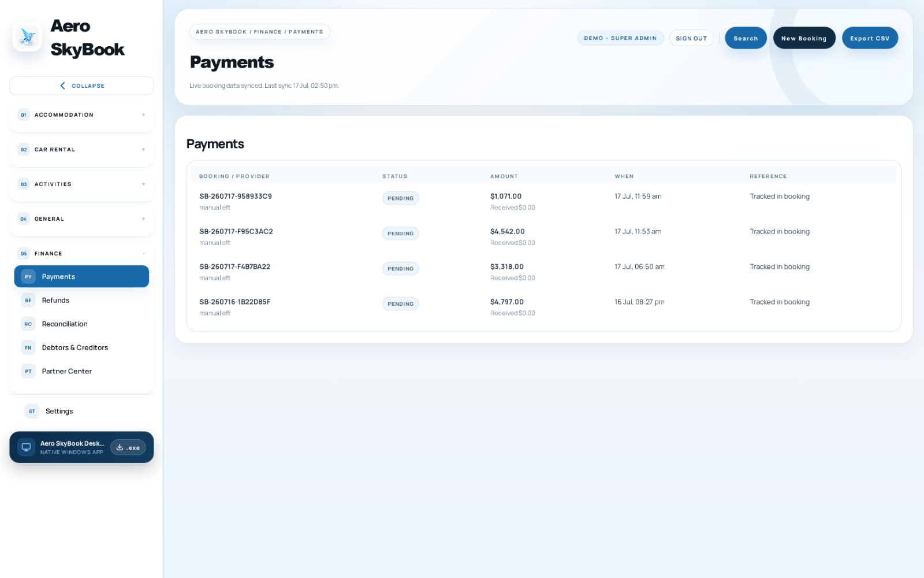924x578 pixels.
Task: Click the When column header
Action: pyautogui.click(x=624, y=176)
